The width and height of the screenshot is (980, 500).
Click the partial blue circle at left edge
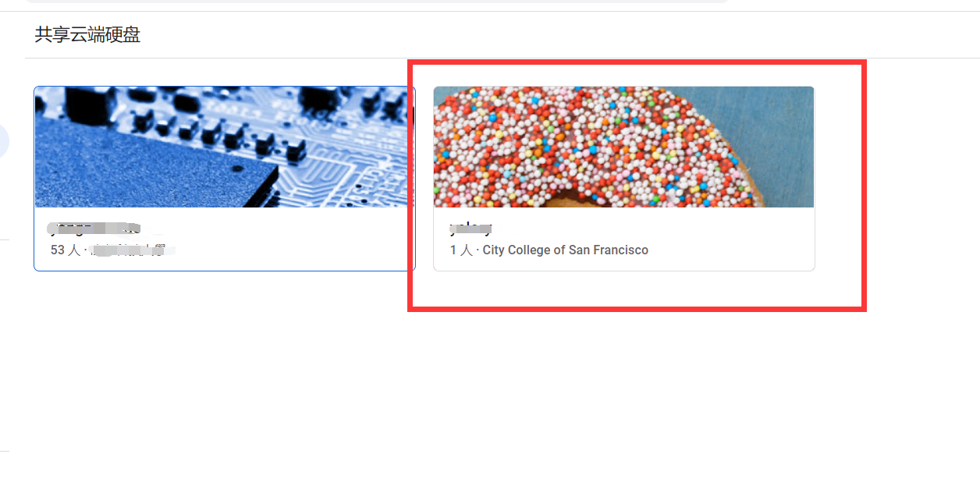coord(4,141)
